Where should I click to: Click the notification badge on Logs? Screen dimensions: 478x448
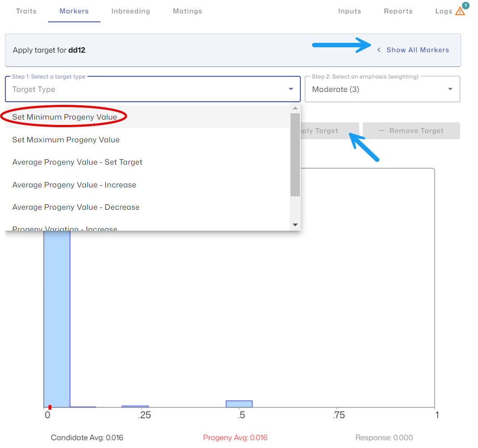pyautogui.click(x=466, y=5)
